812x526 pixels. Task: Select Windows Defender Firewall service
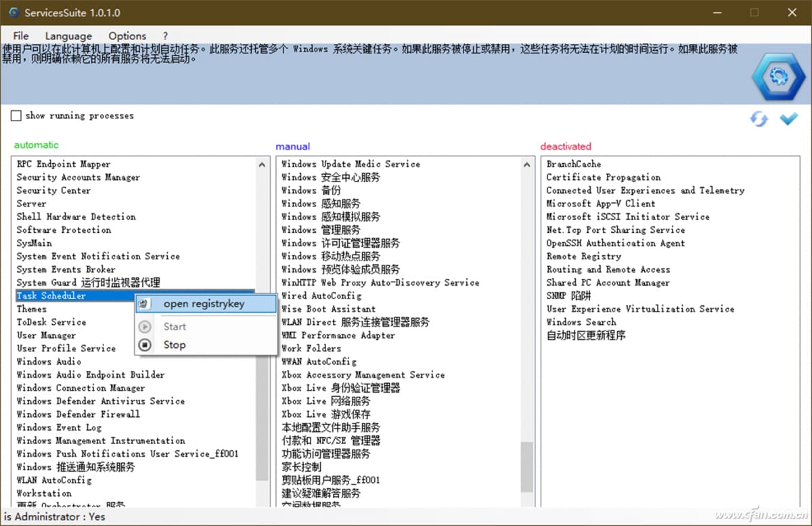point(78,414)
